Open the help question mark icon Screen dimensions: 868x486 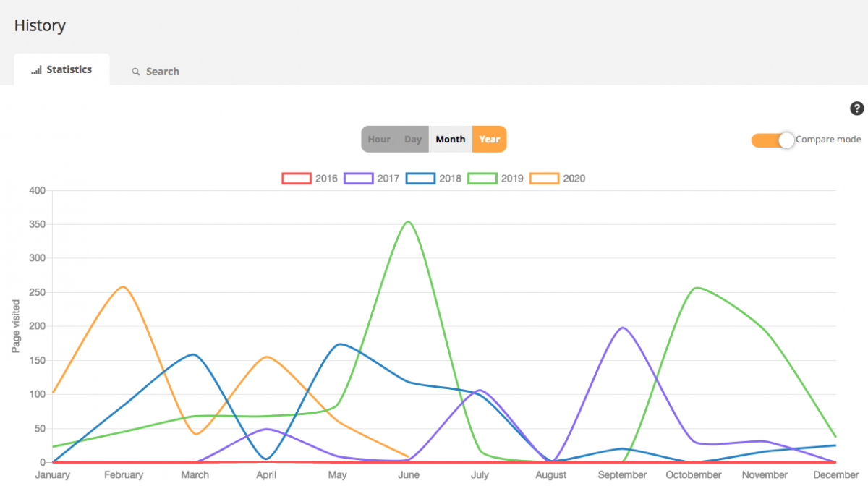click(x=856, y=108)
